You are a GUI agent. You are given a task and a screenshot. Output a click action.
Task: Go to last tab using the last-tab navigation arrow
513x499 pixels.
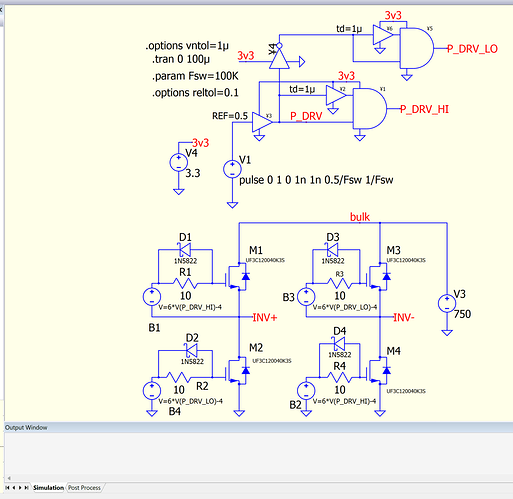26,488
